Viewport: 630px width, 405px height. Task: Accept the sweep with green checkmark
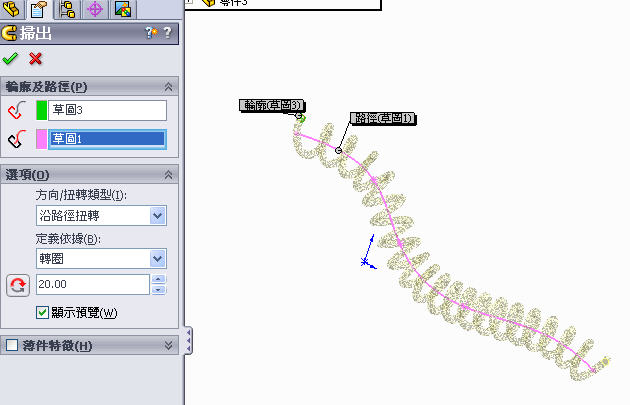tap(10, 59)
